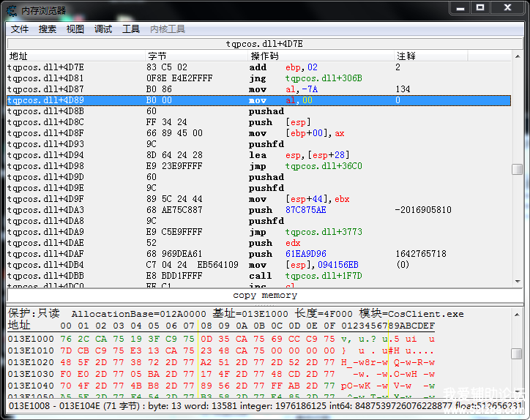Select row tqpcos.dll+4DAE push edx
This screenshot has height=420, width=530.
click(x=258, y=243)
